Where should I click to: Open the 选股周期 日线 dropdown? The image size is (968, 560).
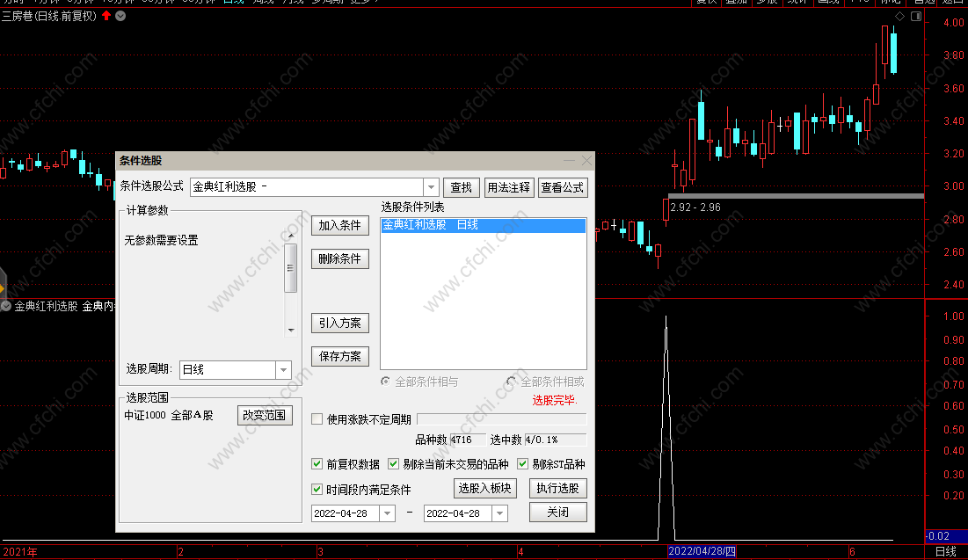(x=283, y=369)
